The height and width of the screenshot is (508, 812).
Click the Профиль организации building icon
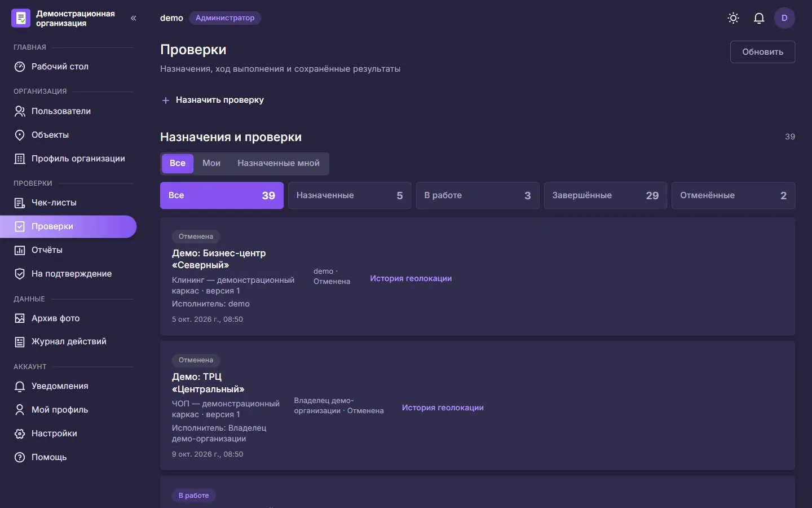[20, 159]
